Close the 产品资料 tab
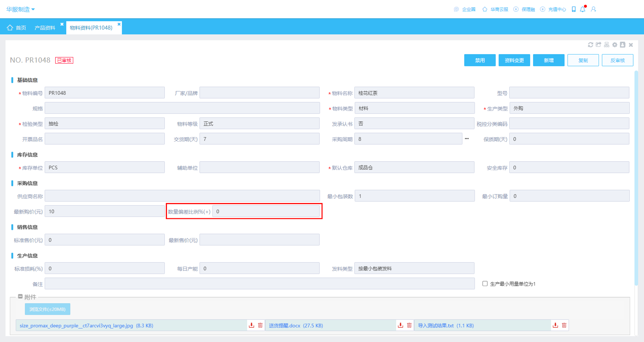 62,24
